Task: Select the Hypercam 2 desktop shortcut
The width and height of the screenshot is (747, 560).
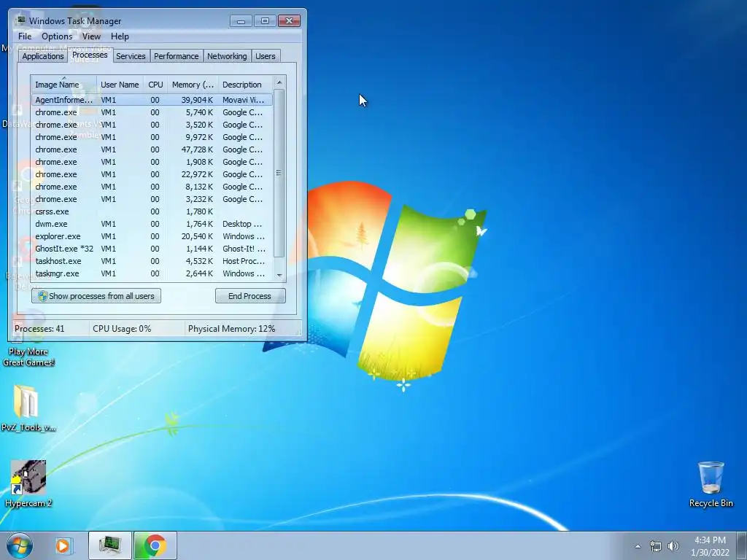Action: point(28,484)
